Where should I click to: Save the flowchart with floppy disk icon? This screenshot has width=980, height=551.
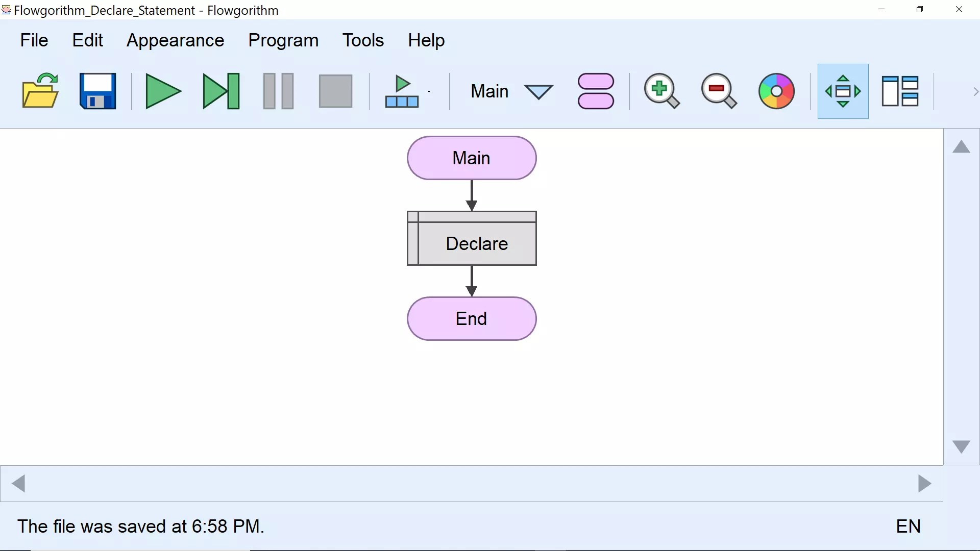tap(97, 91)
